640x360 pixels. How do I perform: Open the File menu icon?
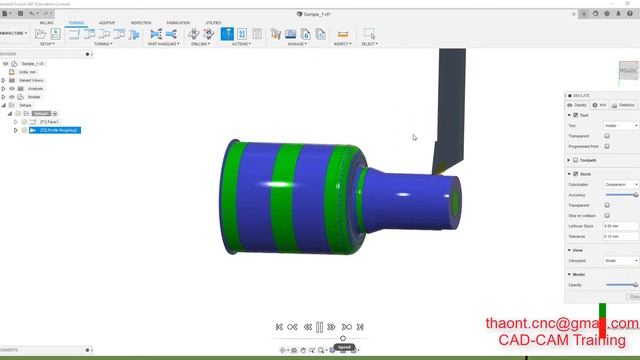click(5, 13)
